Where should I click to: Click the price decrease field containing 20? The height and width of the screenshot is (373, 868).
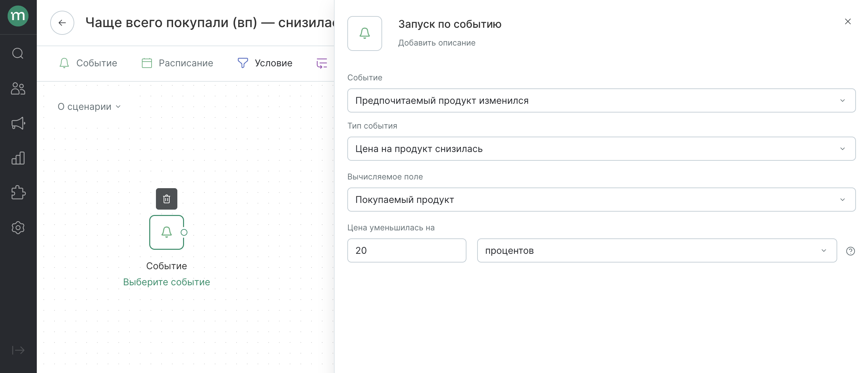point(407,250)
